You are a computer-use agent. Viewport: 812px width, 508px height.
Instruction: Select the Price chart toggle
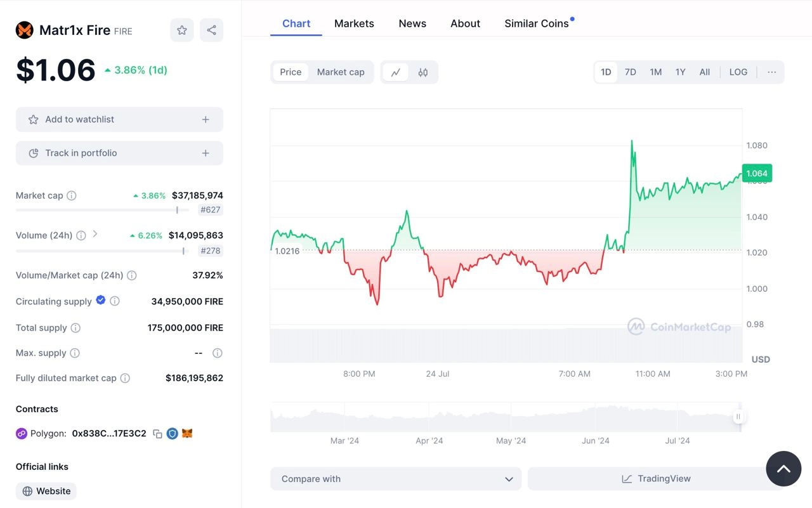point(291,72)
